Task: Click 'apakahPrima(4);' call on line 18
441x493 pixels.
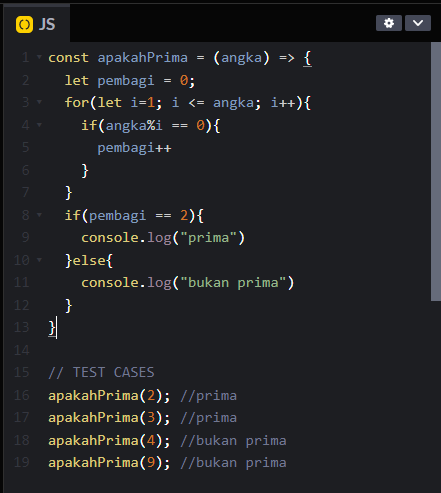Action: [109, 441]
